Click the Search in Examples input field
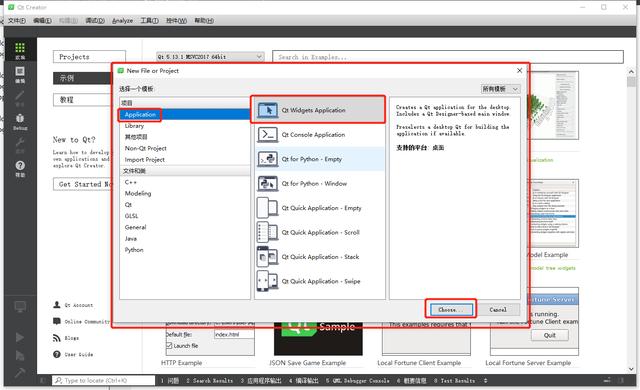Screen dimensions: 640x390 (448, 57)
